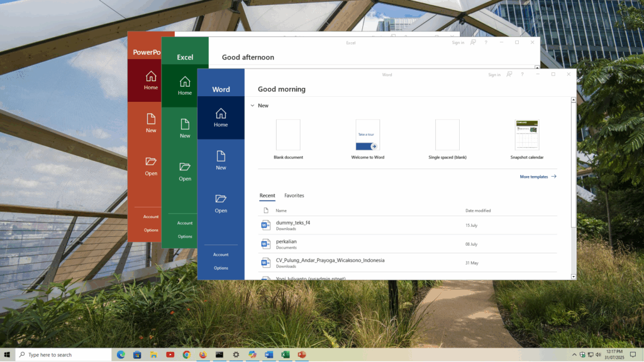
Task: Click the Word help question mark icon
Action: tap(522, 74)
